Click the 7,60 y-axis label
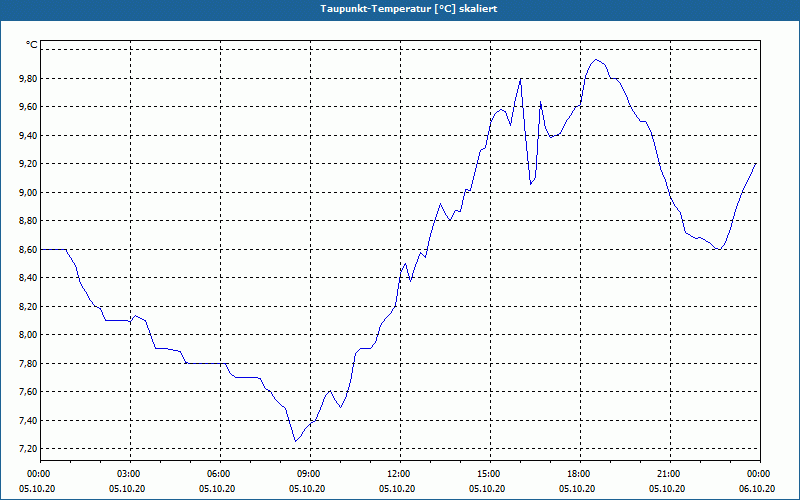 point(28,392)
